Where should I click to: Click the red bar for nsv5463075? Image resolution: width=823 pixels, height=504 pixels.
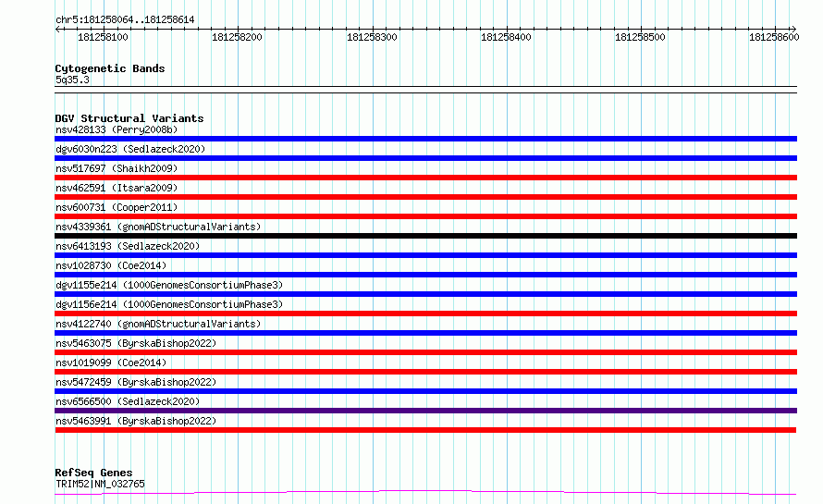coord(425,352)
